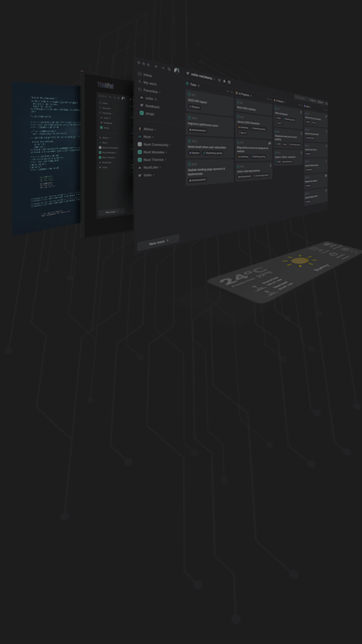Click the back arrow in the Volta toolbar

click(x=156, y=67)
